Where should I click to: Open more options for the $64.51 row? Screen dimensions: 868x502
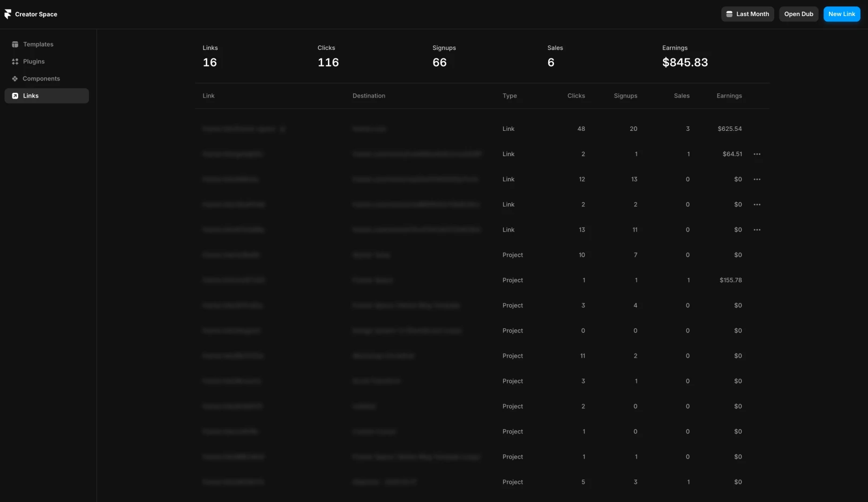(757, 154)
